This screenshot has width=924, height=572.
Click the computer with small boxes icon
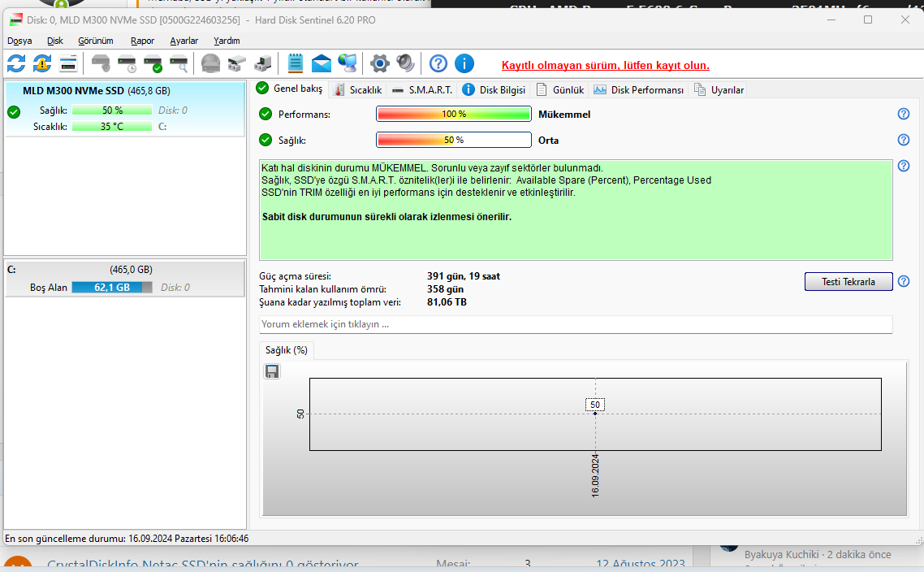pos(263,63)
